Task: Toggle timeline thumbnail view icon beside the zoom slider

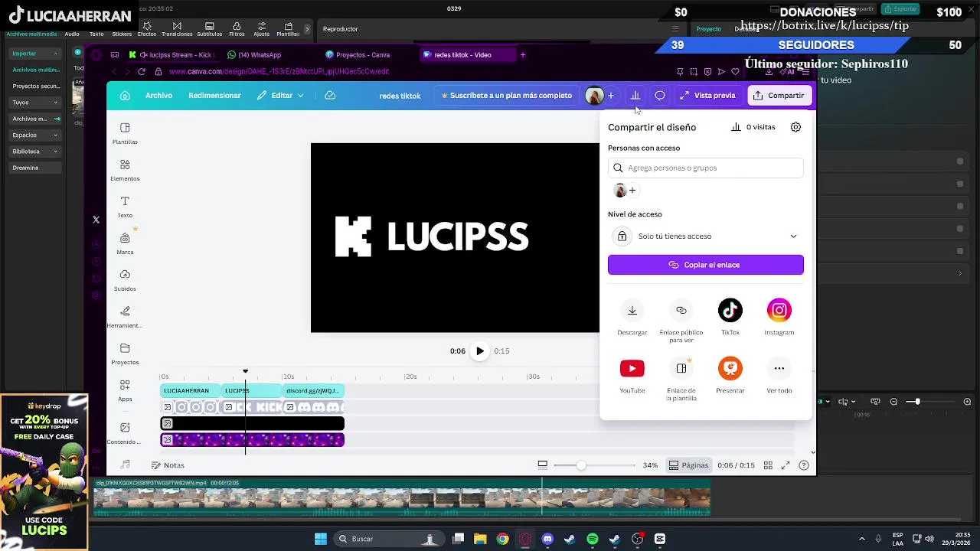Action: coord(542,465)
